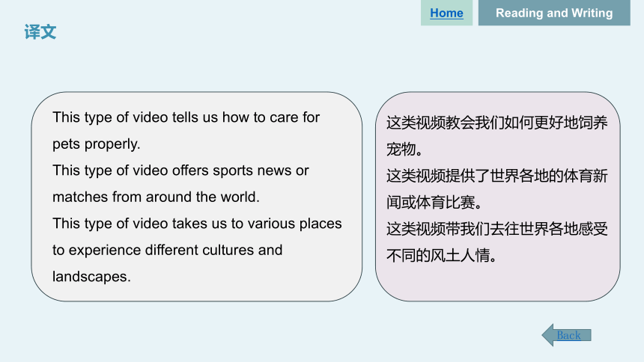Select the line '不同的风土人情。'

coord(442,255)
